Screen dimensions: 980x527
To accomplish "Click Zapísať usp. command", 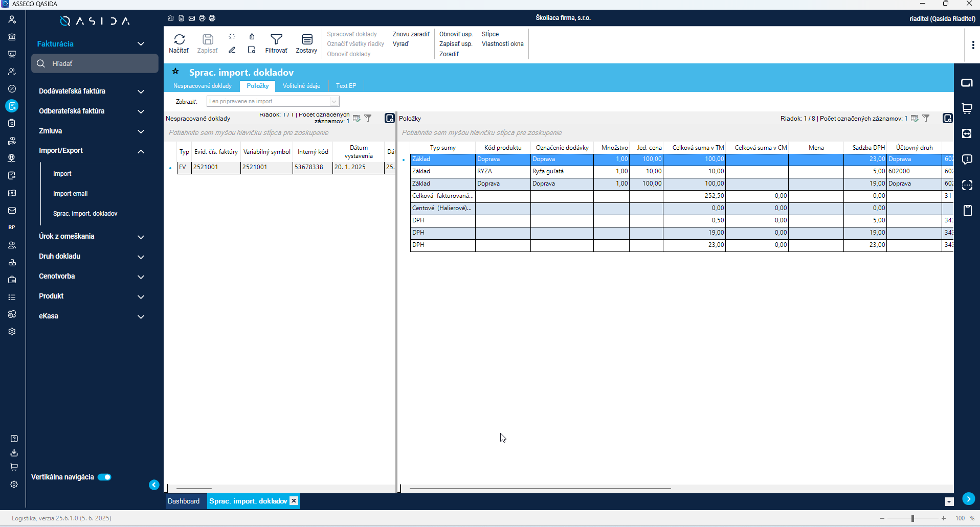I will [456, 44].
